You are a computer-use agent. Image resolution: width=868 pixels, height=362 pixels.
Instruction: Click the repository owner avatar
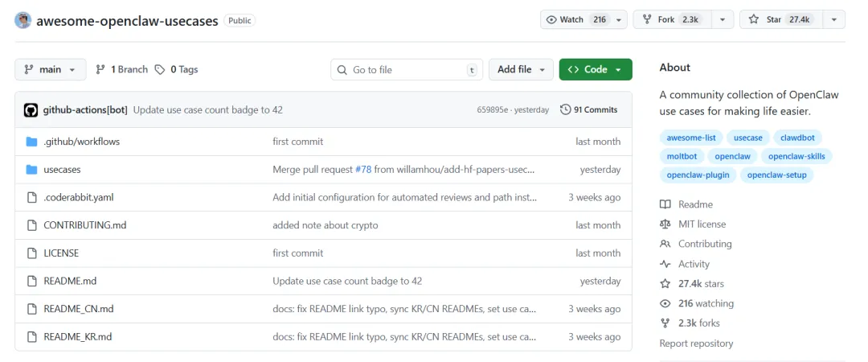pyautogui.click(x=23, y=20)
